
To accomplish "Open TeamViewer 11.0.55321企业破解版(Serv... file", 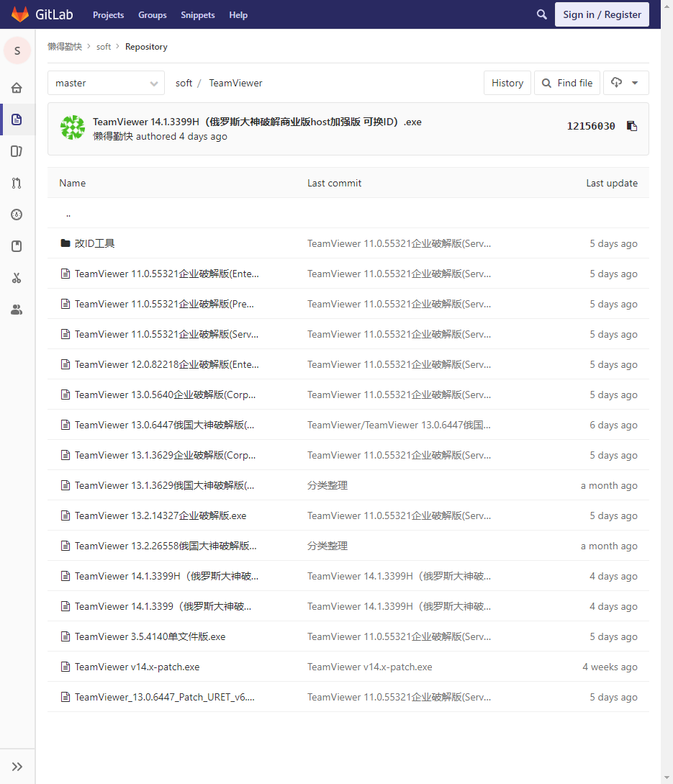I will click(x=166, y=335).
